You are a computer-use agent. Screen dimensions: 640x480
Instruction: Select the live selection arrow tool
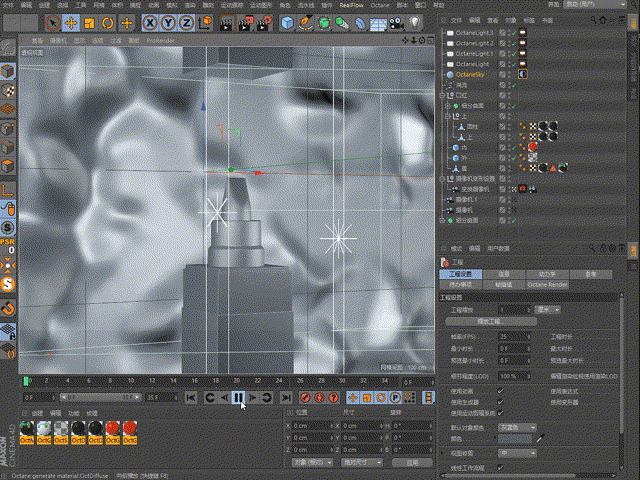[53, 23]
